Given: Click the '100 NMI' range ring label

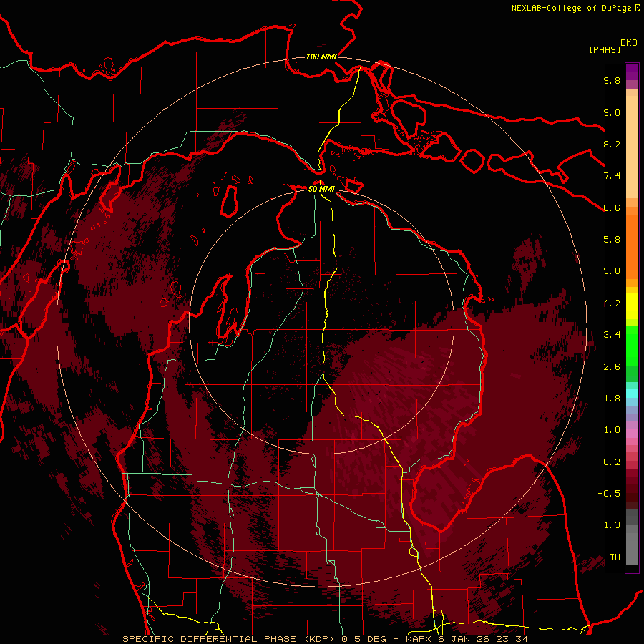Looking at the screenshot, I should pyautogui.click(x=321, y=57).
